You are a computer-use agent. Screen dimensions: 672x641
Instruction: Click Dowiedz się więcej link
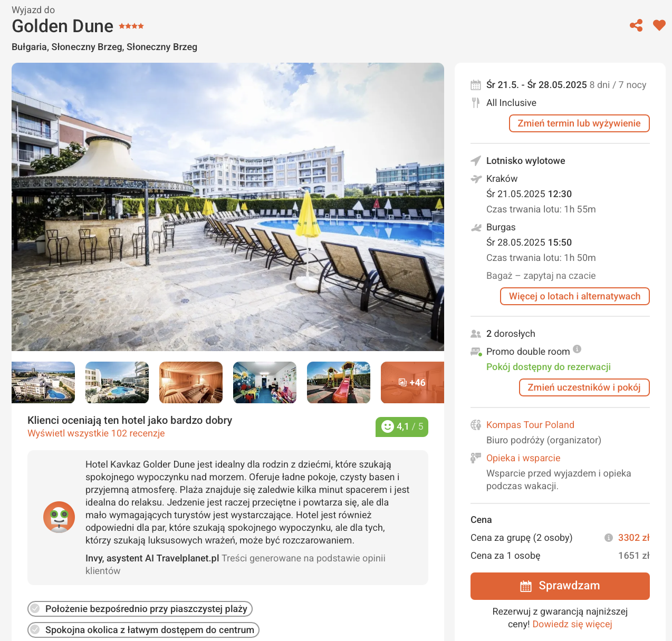pos(572,624)
